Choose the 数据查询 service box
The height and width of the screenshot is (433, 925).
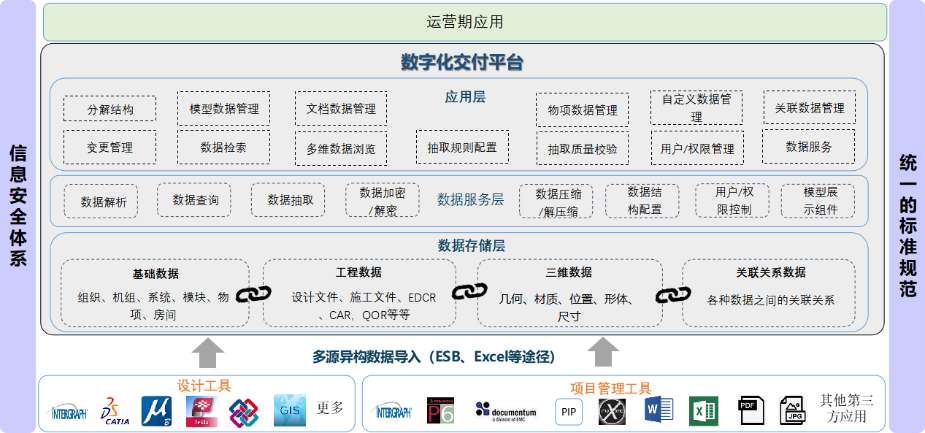click(x=194, y=200)
